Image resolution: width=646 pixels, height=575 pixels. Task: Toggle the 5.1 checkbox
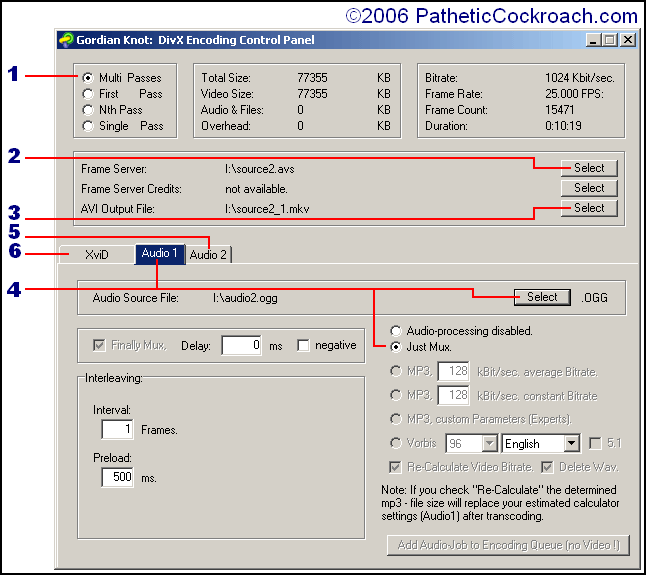tap(595, 444)
